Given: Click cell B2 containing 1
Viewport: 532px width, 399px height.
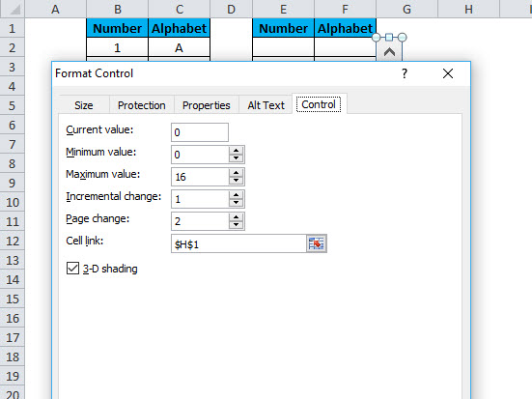Looking at the screenshot, I should 118,47.
